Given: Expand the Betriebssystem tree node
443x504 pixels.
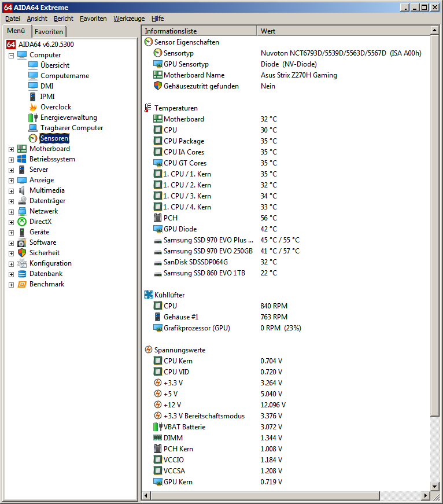Looking at the screenshot, I should pos(11,160).
